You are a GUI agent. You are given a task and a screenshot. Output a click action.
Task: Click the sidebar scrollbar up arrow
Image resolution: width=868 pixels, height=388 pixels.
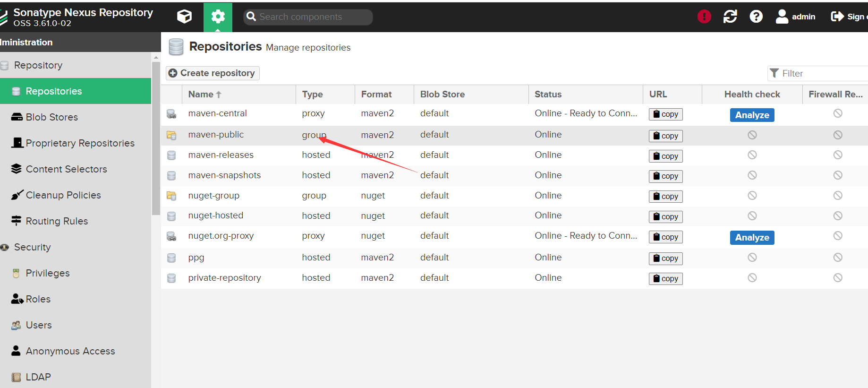[156, 57]
